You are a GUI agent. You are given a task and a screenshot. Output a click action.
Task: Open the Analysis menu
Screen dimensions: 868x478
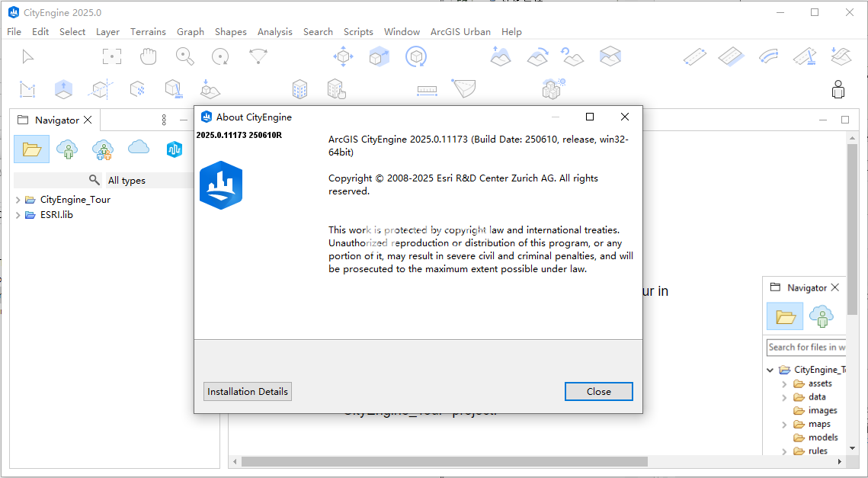(x=274, y=31)
